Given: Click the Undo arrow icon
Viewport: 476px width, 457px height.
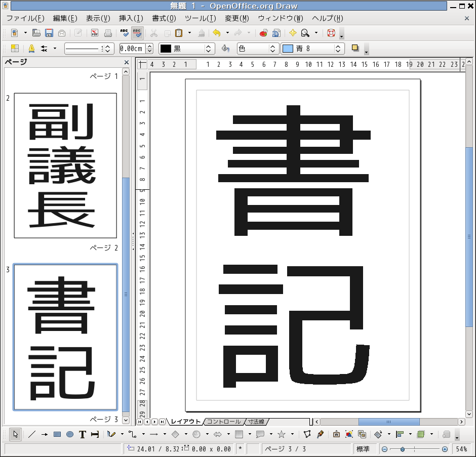Looking at the screenshot, I should (217, 33).
